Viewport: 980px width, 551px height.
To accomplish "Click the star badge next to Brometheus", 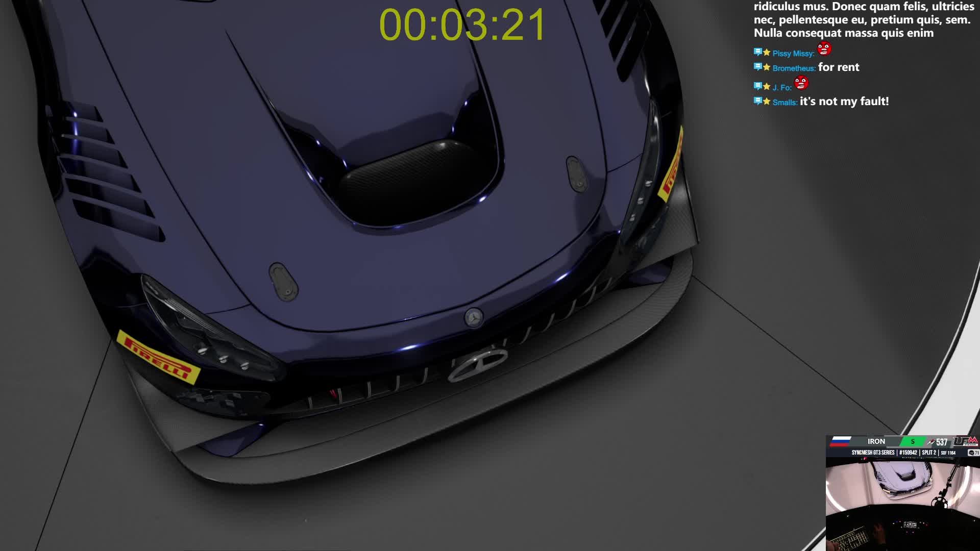I will tap(767, 67).
